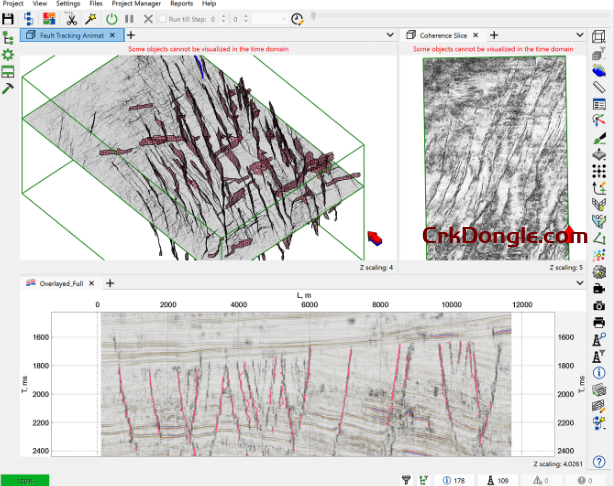Open the clock timer dropdown
The width and height of the screenshot is (614, 486).
(x=298, y=19)
